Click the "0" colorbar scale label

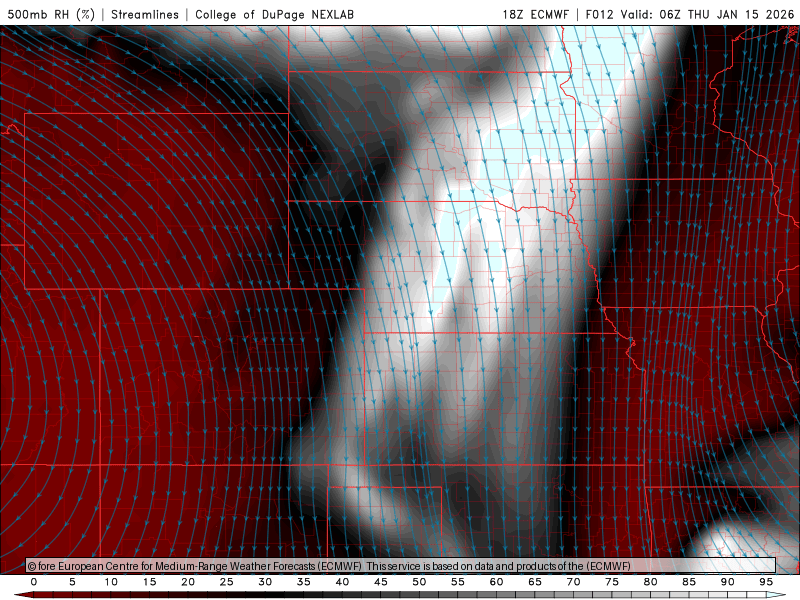click(34, 582)
